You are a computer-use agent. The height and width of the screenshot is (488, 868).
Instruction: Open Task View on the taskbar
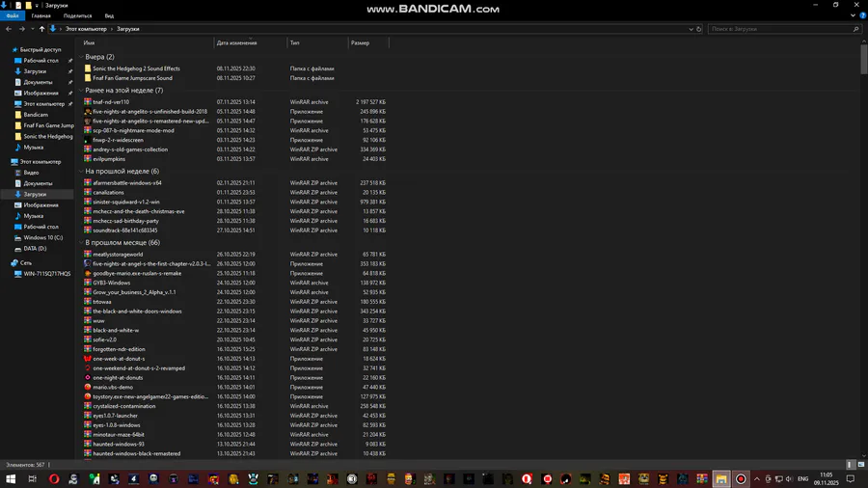click(x=32, y=478)
